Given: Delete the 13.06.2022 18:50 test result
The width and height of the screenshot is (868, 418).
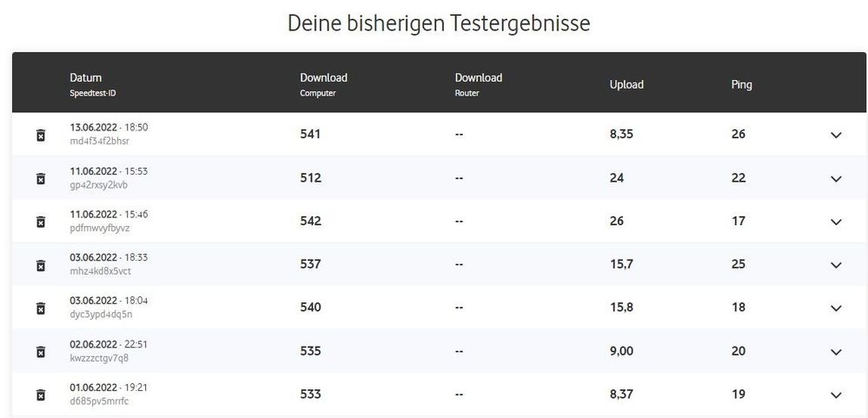Looking at the screenshot, I should tap(40, 135).
